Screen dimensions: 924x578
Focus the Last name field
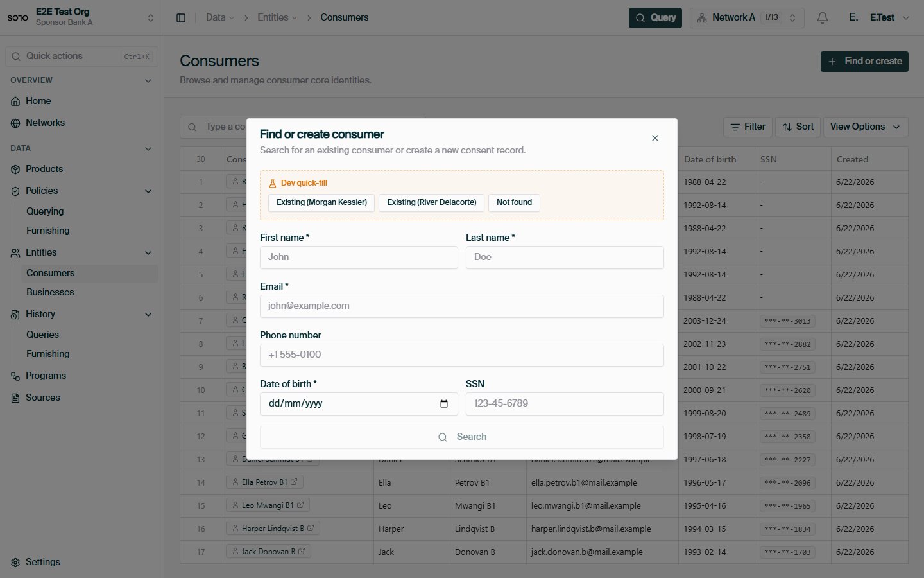pyautogui.click(x=565, y=258)
